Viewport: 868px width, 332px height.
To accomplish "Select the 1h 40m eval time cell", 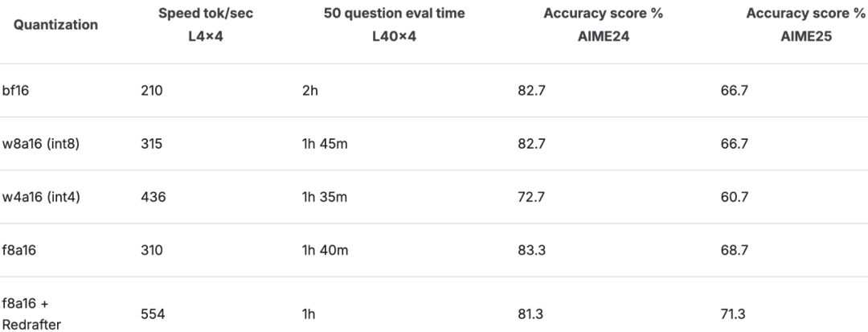I will point(325,250).
